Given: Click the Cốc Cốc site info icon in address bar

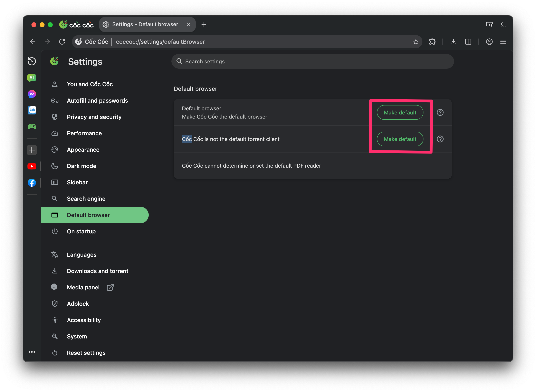Looking at the screenshot, I should (x=78, y=42).
